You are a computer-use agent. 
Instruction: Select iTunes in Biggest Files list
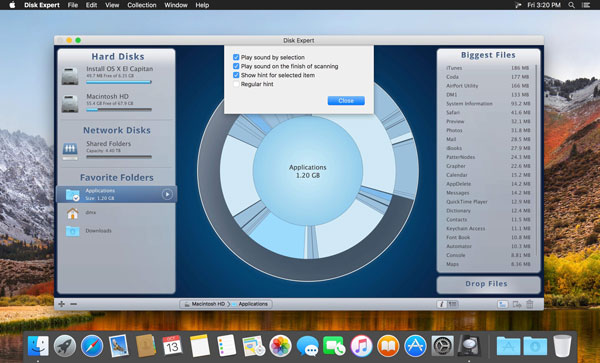coord(488,68)
